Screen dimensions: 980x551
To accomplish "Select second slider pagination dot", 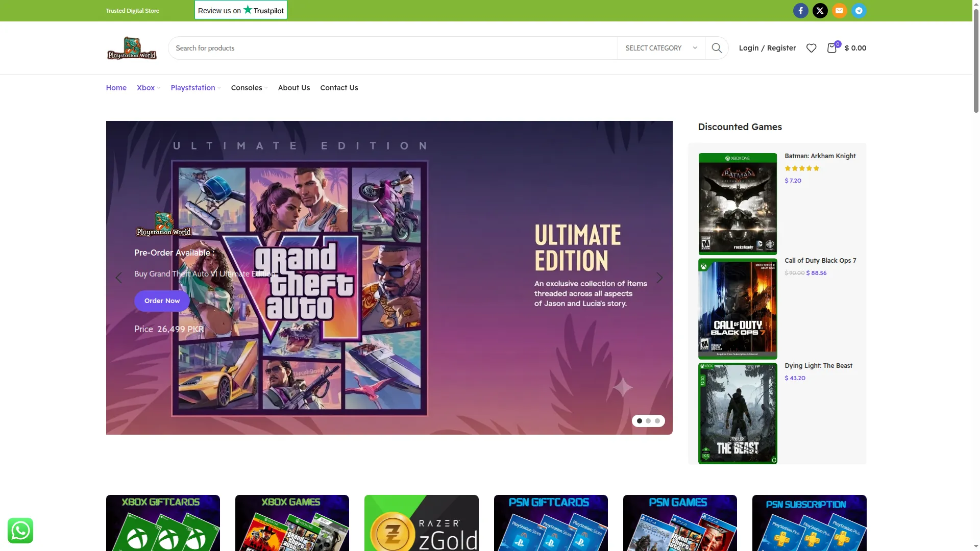I will tap(648, 421).
